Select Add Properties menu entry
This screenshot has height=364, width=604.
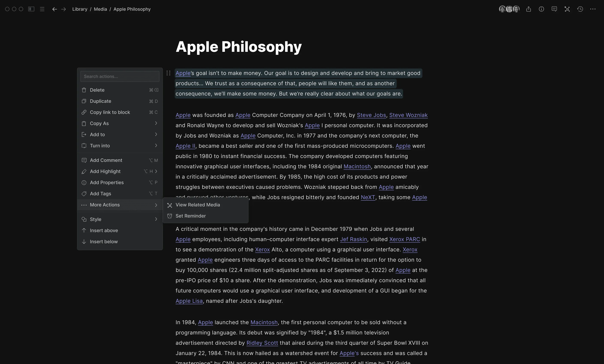[120, 182]
